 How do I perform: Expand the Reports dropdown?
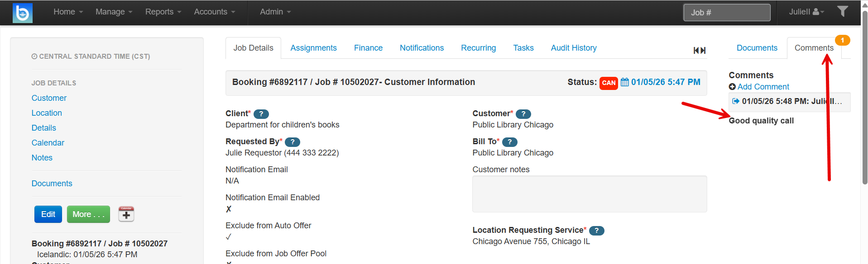(163, 12)
